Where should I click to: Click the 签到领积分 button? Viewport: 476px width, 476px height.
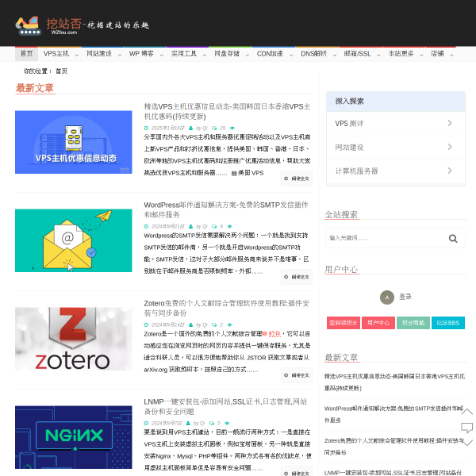point(344,323)
